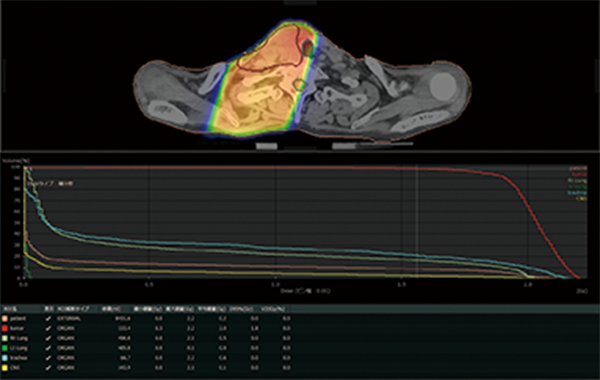Viewport: 600px width, 380px height.
Task: Click the Lt Lung green color swatch
Action: (5, 348)
